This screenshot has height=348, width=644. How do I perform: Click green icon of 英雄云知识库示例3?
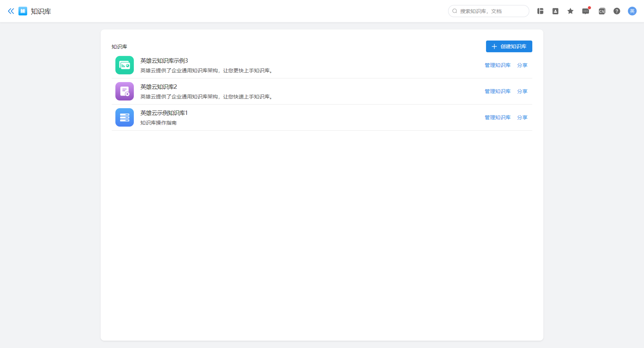point(124,65)
